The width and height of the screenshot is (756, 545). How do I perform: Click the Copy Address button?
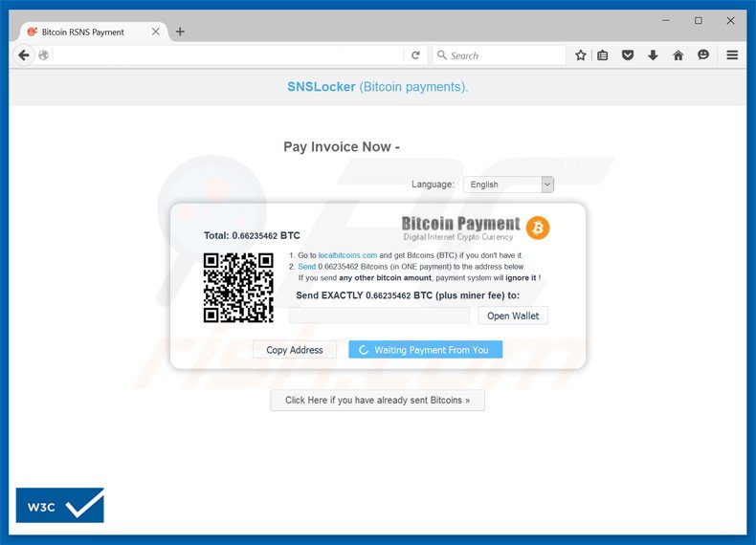[x=294, y=350]
